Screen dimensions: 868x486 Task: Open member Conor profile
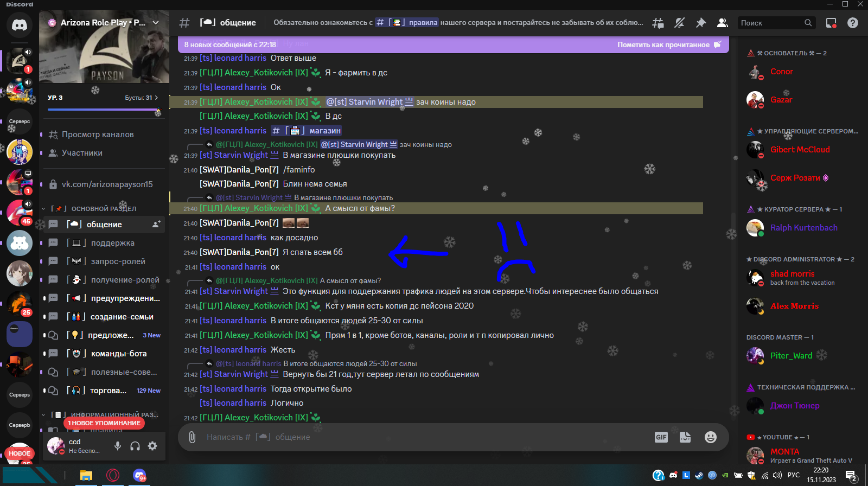click(800, 72)
